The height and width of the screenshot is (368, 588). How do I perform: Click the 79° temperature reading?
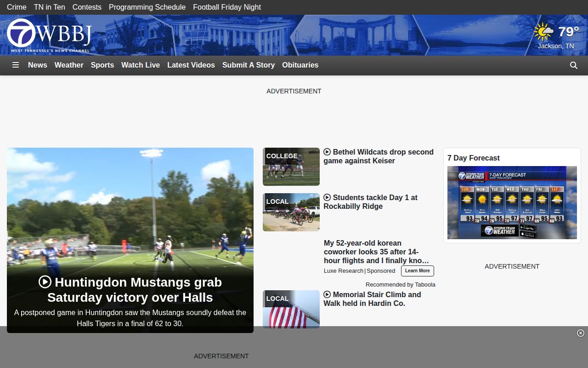tap(569, 32)
